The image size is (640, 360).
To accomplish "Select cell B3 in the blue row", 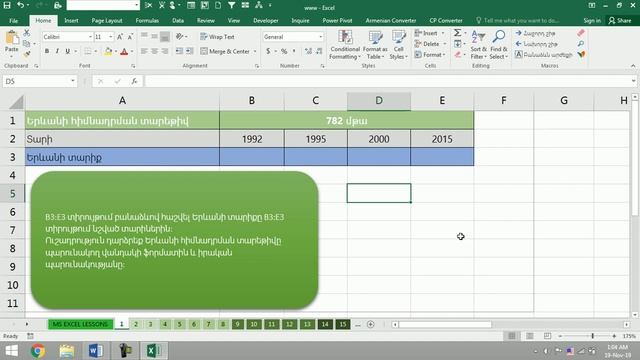I will [x=252, y=157].
